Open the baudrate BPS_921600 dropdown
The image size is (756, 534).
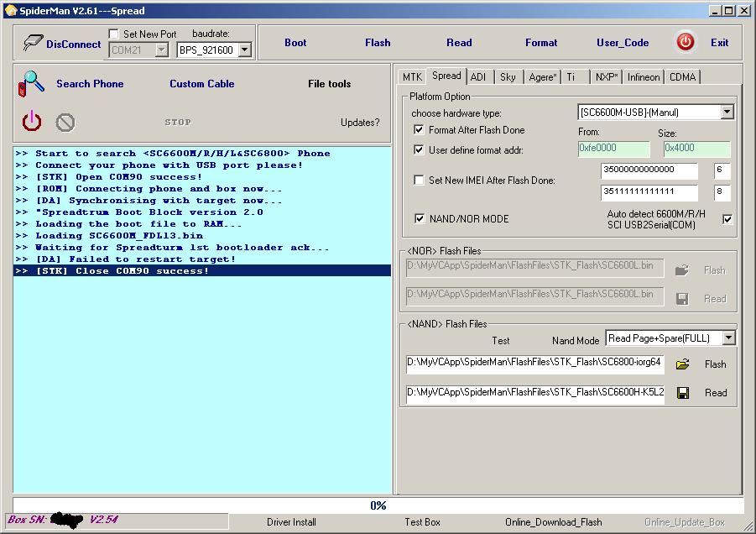coord(245,50)
